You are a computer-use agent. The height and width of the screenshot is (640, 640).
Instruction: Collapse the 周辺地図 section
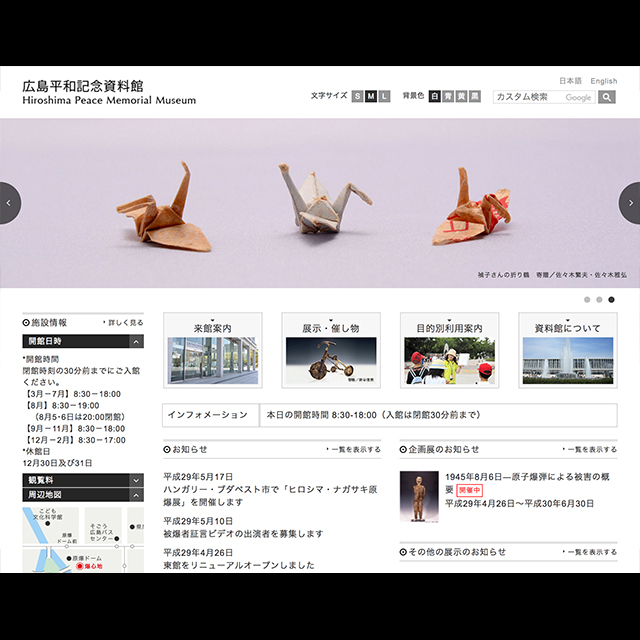83,495
